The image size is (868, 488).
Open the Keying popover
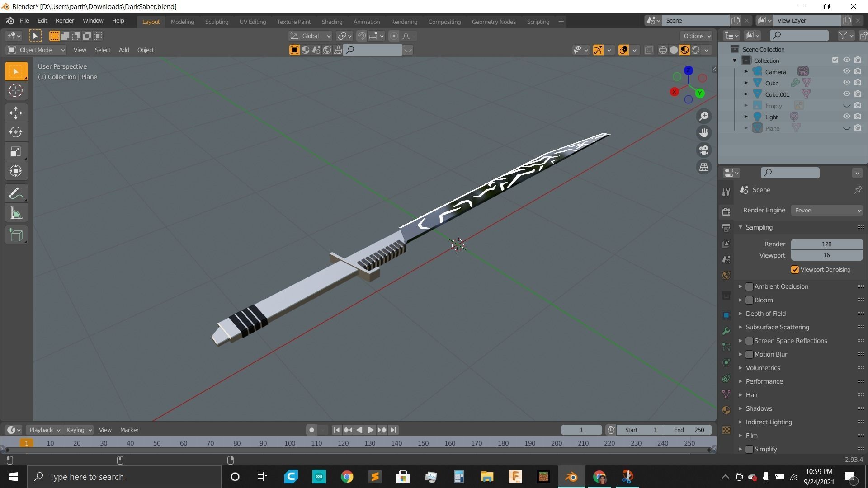click(78, 430)
